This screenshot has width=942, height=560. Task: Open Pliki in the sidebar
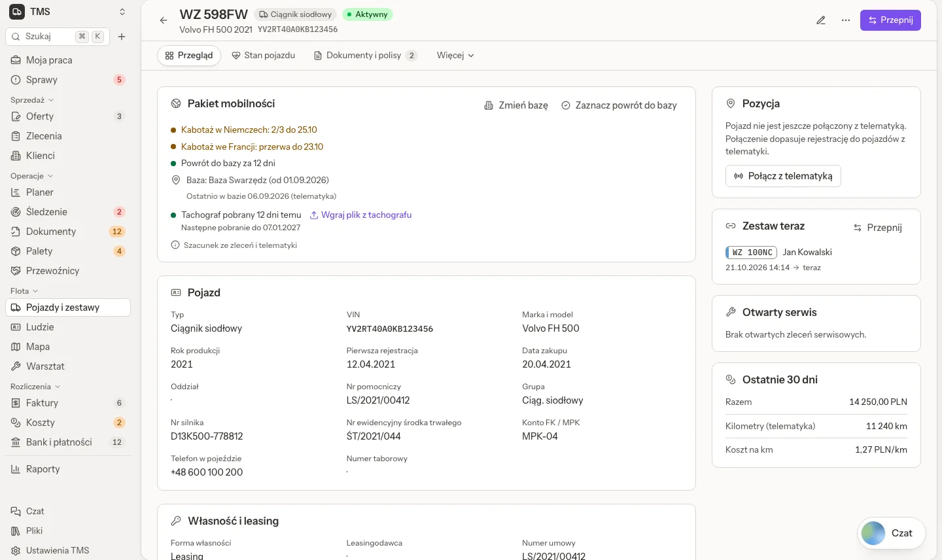click(68, 531)
